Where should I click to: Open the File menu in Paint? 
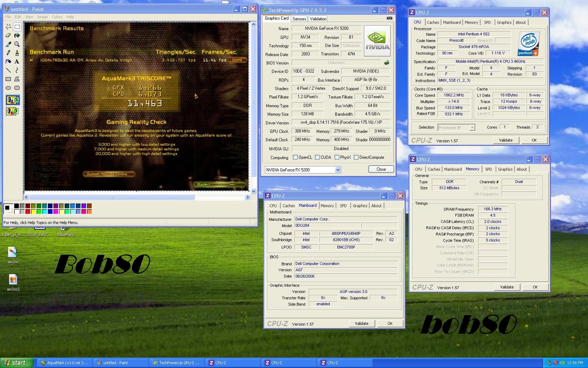(x=8, y=17)
